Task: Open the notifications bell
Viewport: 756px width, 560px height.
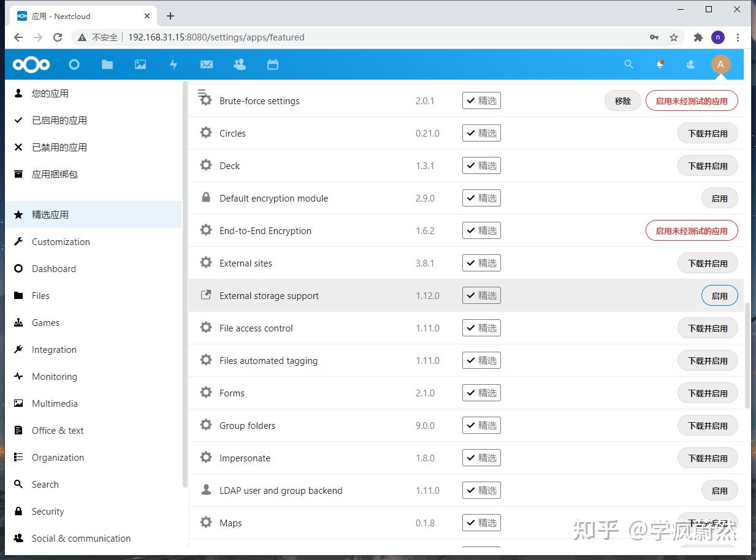Action: pos(659,64)
